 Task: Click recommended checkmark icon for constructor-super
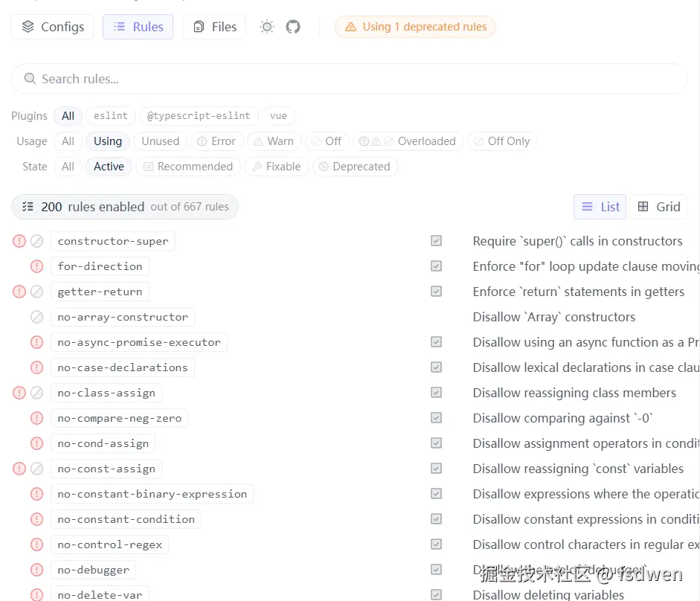click(436, 241)
